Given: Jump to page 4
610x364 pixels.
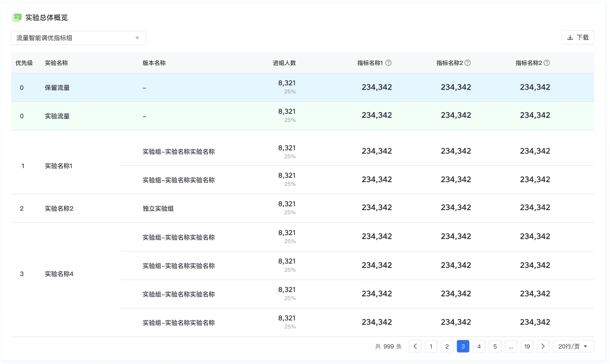Looking at the screenshot, I should pyautogui.click(x=479, y=346).
